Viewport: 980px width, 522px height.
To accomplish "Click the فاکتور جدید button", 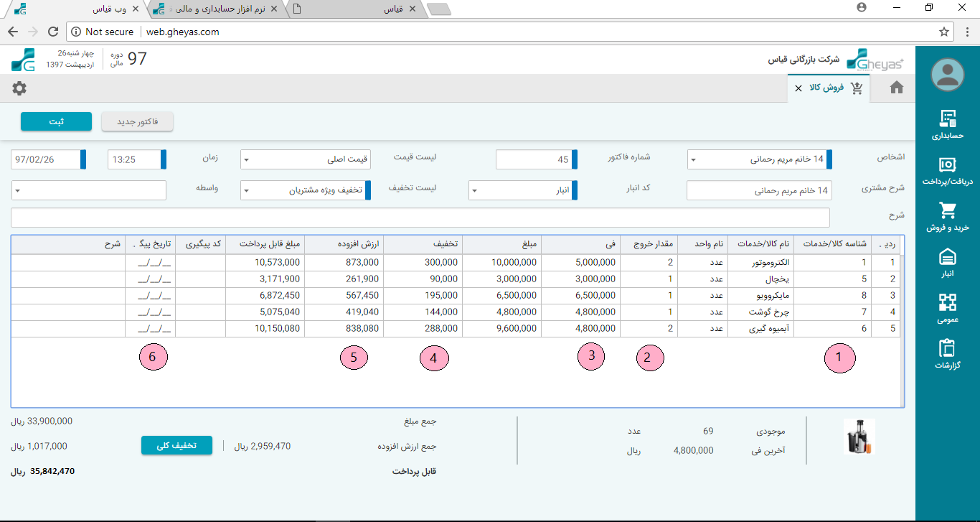I will click(x=137, y=122).
